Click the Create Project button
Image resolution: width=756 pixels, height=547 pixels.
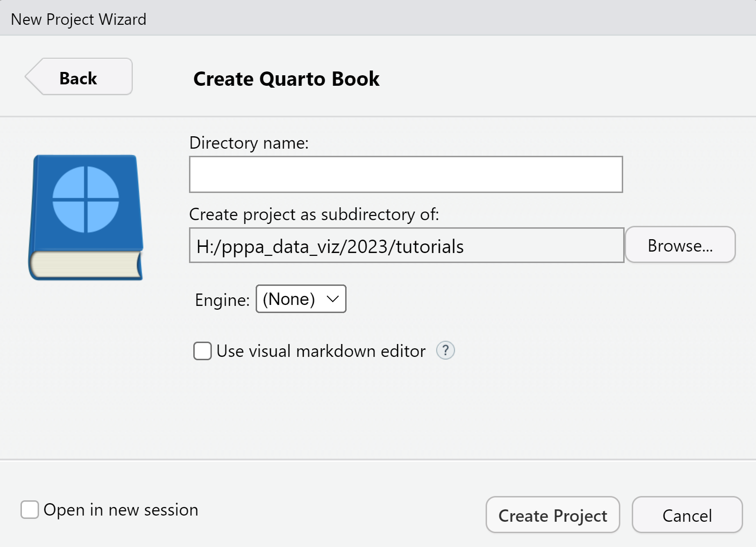click(x=553, y=515)
